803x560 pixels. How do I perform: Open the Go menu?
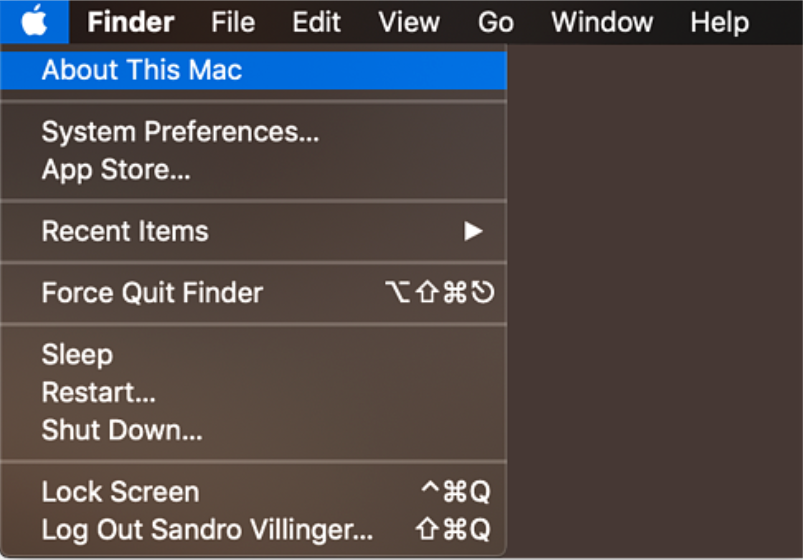click(495, 22)
